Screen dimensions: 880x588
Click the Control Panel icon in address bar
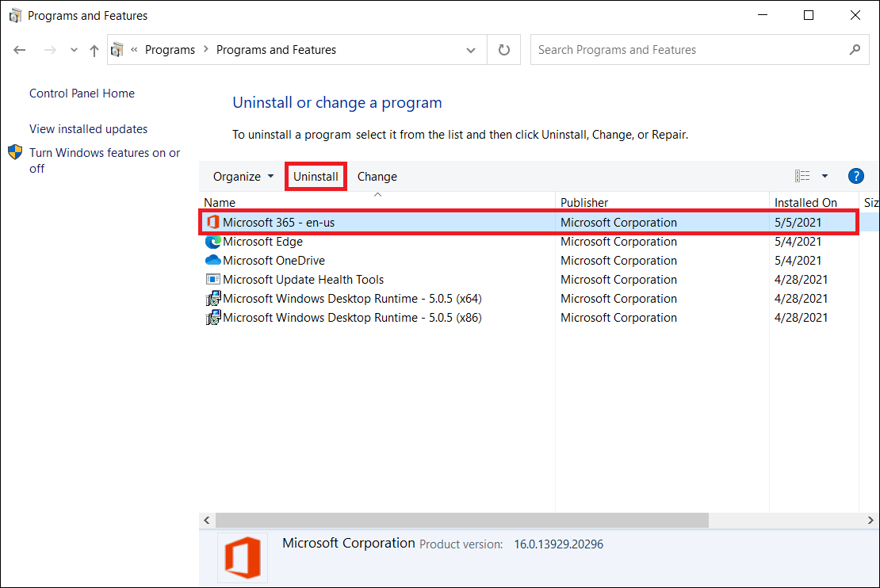pos(117,49)
